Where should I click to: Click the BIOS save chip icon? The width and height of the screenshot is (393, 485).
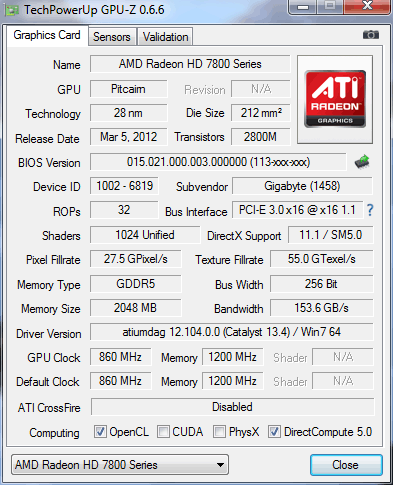tap(362, 162)
